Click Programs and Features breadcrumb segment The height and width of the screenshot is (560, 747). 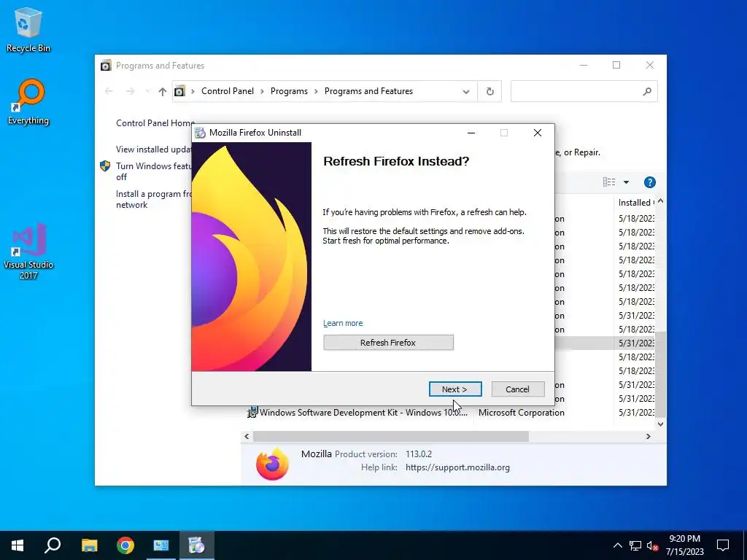[x=368, y=91]
